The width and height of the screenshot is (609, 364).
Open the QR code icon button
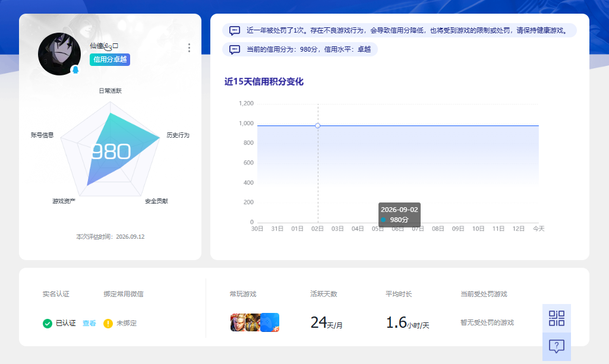557,318
